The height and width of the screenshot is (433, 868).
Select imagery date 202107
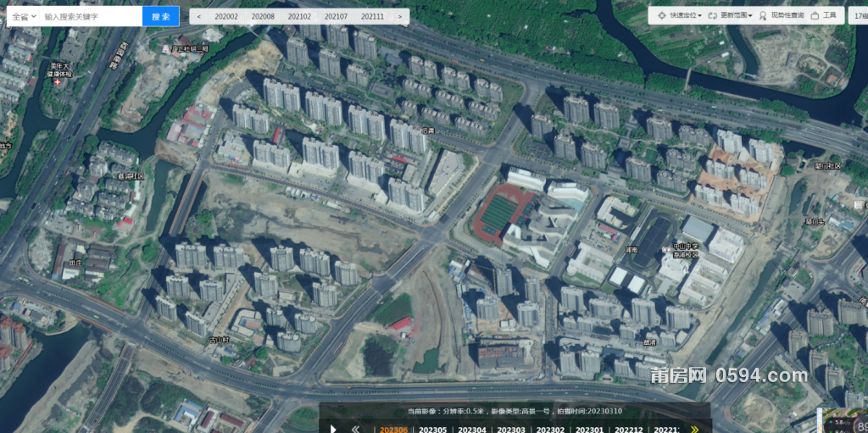click(336, 17)
